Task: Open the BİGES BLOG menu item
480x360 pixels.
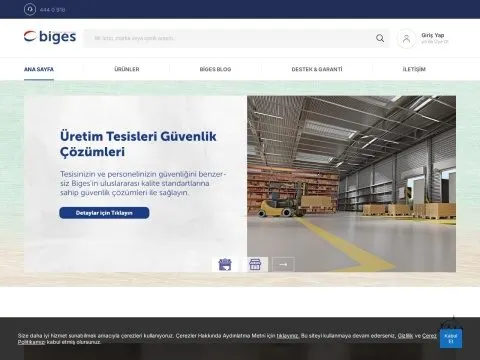Action: tap(215, 69)
